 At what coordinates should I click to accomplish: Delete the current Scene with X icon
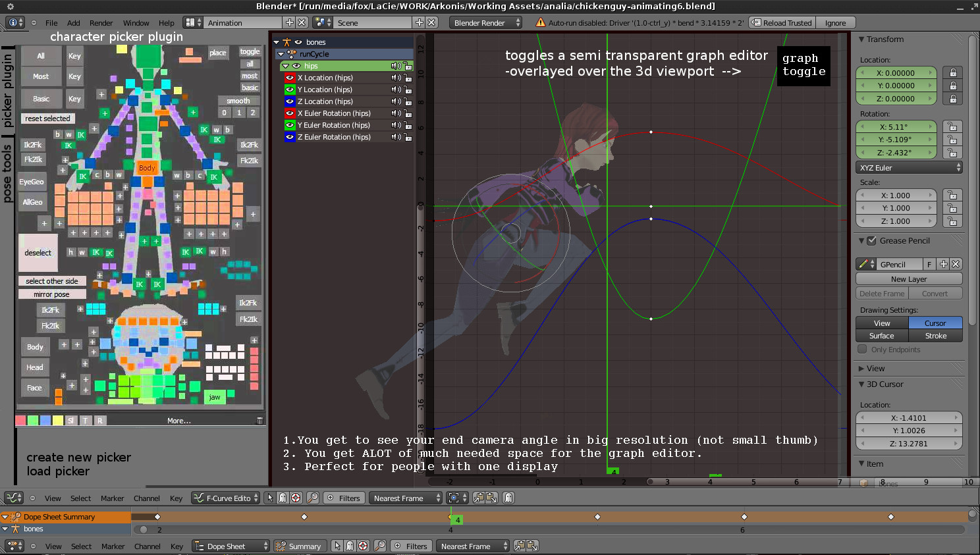431,22
